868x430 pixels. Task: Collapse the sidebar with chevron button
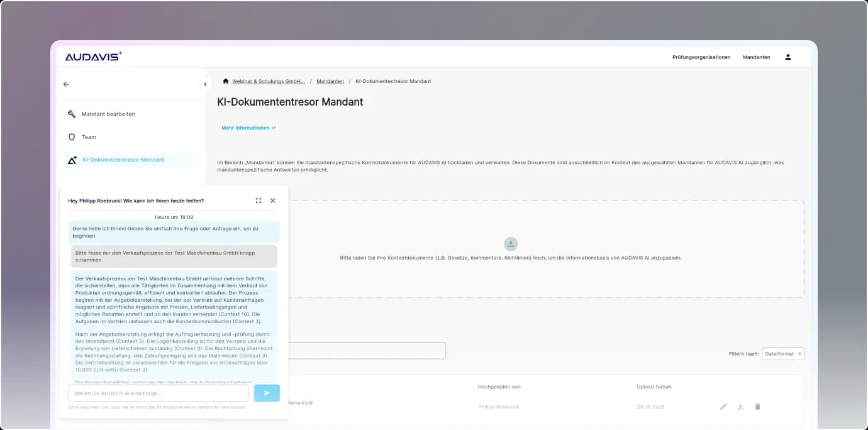[x=205, y=84]
